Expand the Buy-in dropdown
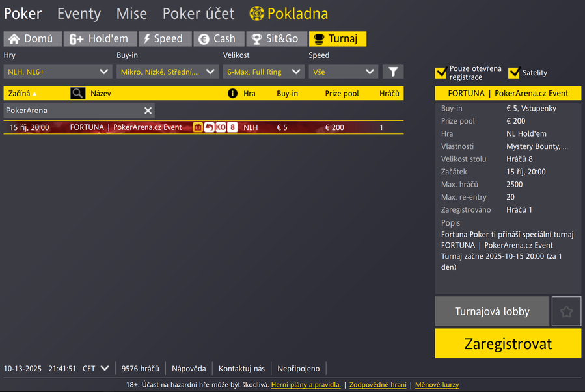This screenshot has width=585, height=392. [167, 72]
